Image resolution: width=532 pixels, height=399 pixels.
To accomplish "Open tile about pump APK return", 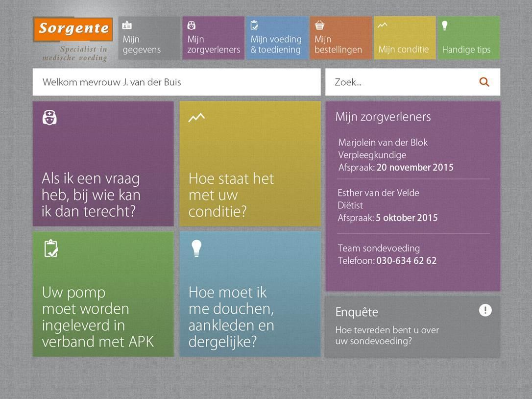I will tap(103, 294).
